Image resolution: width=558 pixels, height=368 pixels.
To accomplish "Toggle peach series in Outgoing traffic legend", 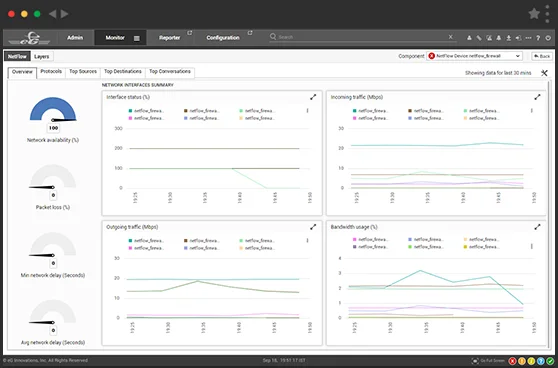I will pos(241,248).
